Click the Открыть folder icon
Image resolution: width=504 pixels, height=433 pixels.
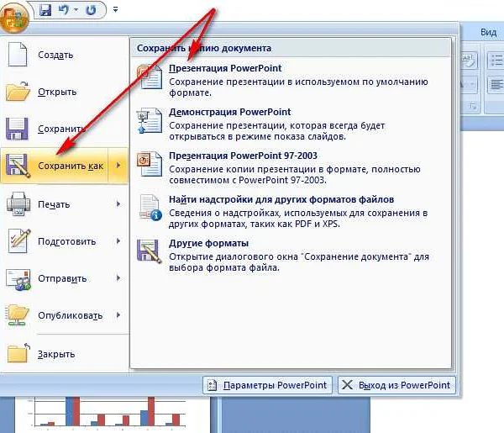pos(18,92)
